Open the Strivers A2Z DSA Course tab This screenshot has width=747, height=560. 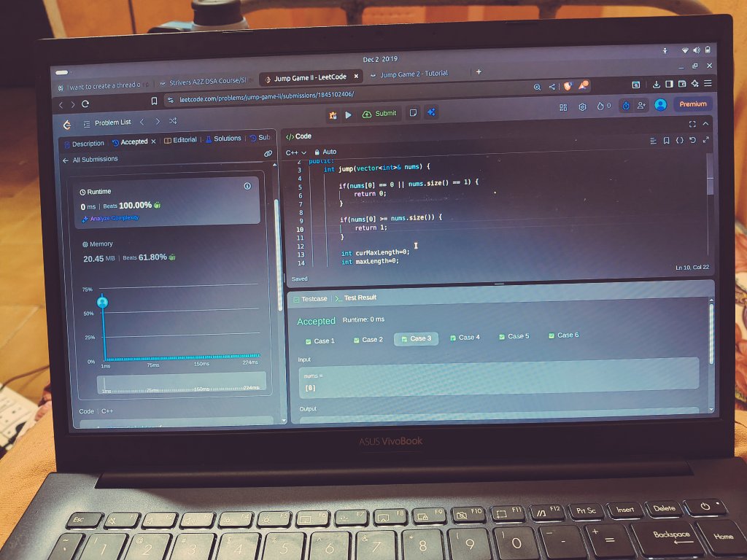point(208,82)
